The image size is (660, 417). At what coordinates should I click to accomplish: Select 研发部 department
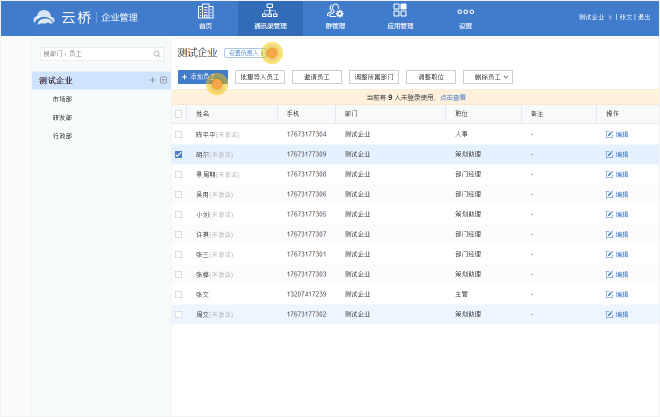click(x=62, y=118)
